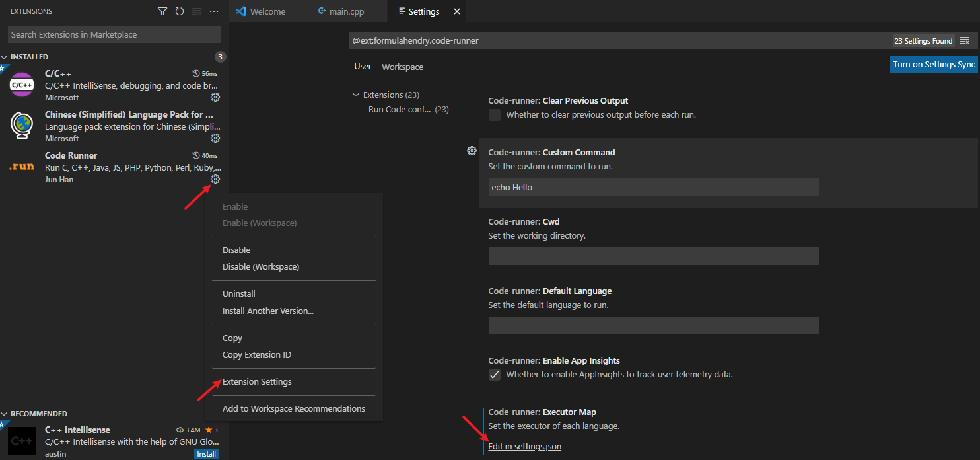Open Custom Command setting gear

472,151
